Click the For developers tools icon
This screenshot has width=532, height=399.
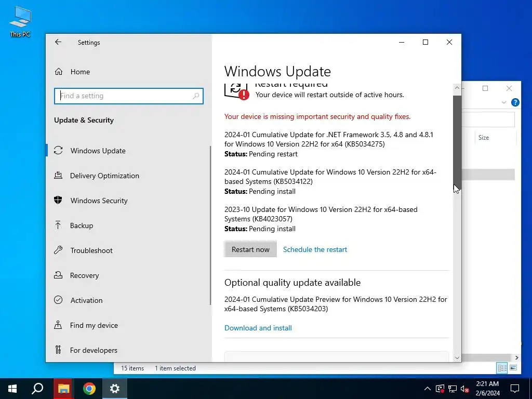58,350
